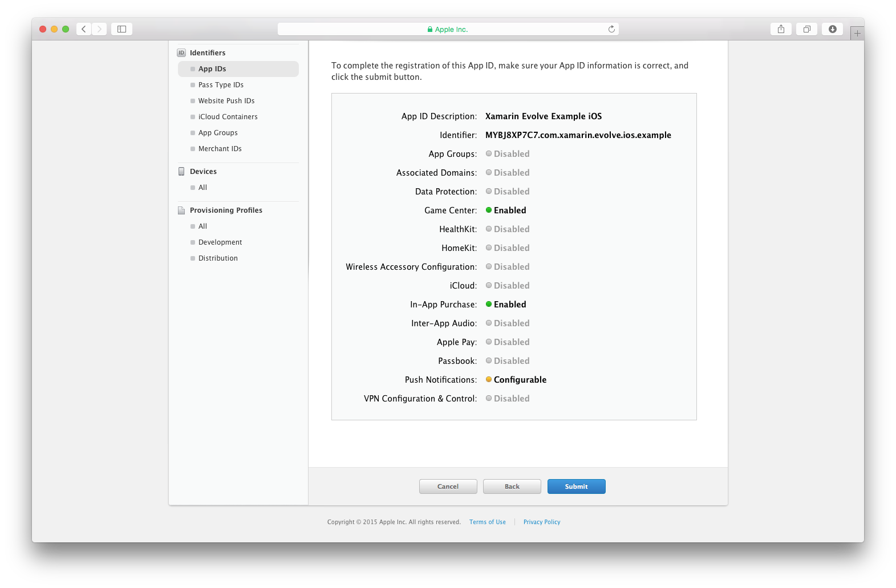Submit the App ID registration
The width and height of the screenshot is (896, 588).
[x=576, y=486]
